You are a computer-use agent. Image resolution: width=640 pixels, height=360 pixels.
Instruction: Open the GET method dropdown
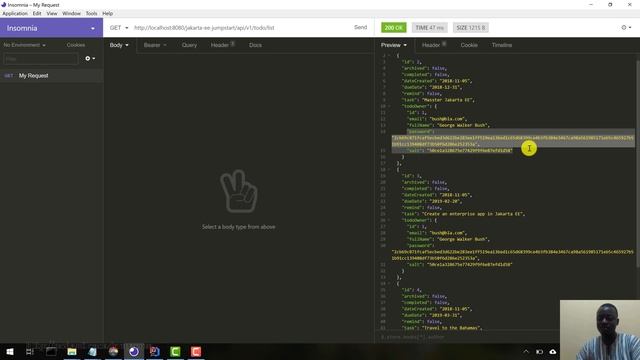point(119,28)
